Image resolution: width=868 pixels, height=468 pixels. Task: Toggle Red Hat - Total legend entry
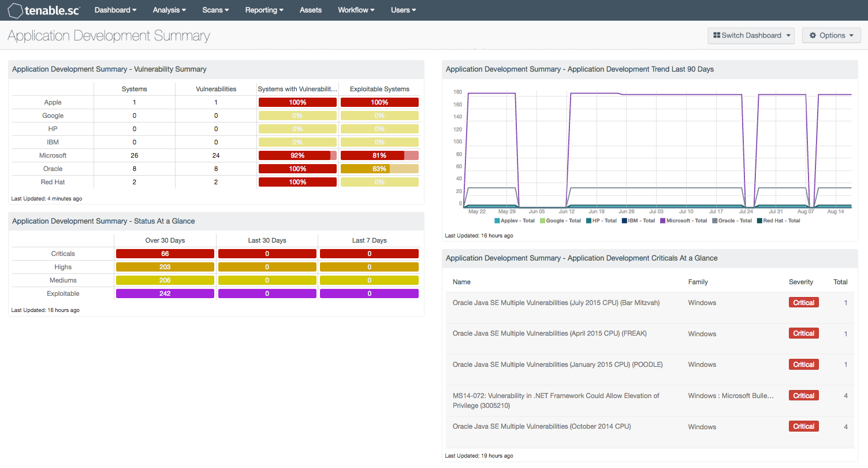778,221
